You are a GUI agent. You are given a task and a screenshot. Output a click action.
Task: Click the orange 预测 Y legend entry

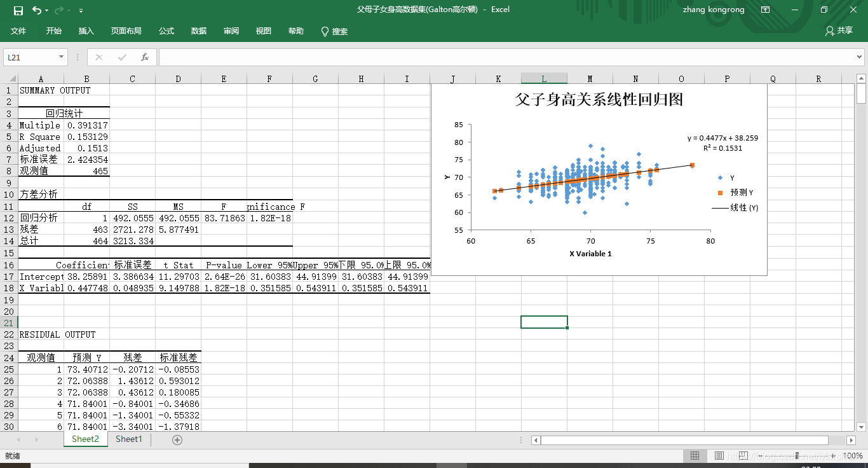(735, 192)
